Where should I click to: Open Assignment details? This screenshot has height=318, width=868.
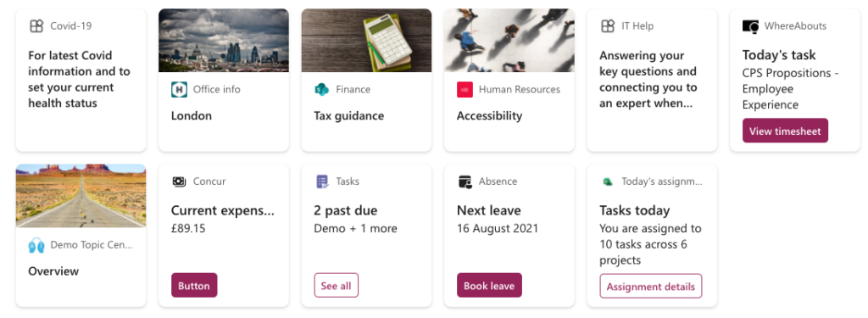pos(650,286)
